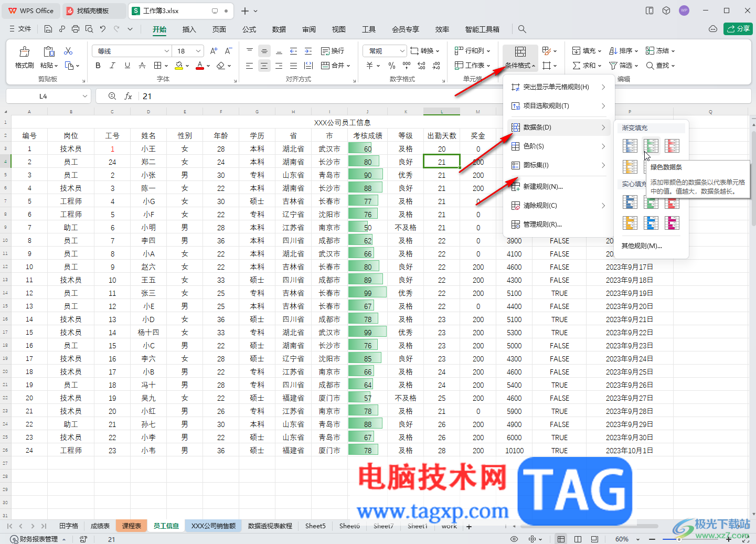
Task: Choose Manage Rules (管理规则) menu entry
Action: 558,225
